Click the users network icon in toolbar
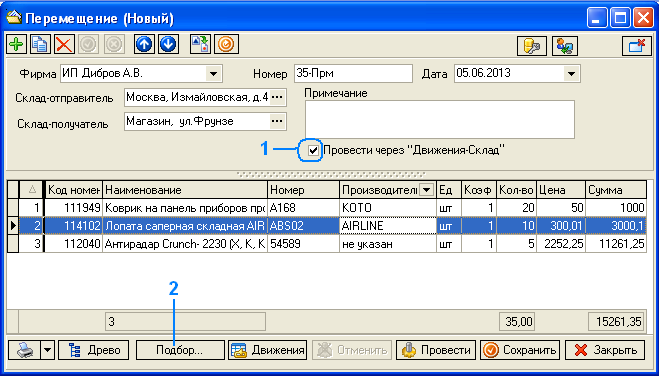 [x=565, y=46]
